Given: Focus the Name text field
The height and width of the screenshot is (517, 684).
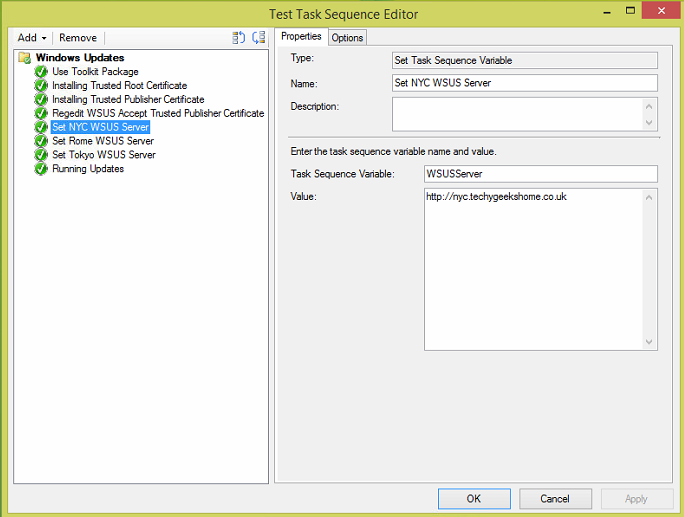Looking at the screenshot, I should pyautogui.click(x=525, y=83).
